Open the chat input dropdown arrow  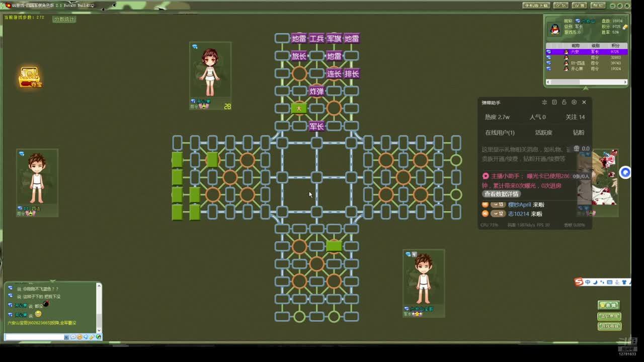pos(66,337)
